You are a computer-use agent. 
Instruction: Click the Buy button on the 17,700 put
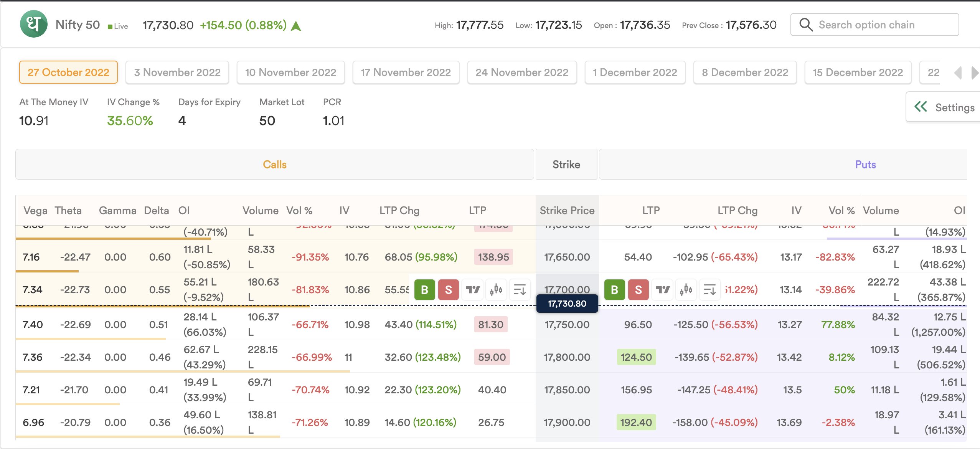614,290
